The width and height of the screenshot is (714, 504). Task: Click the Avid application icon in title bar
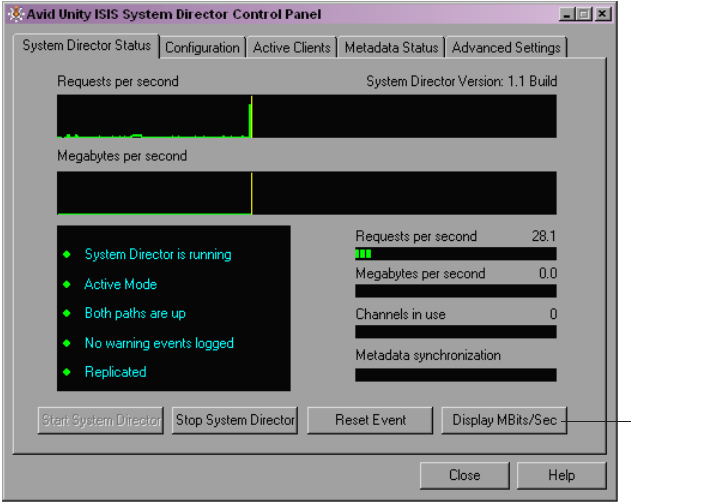[16, 14]
